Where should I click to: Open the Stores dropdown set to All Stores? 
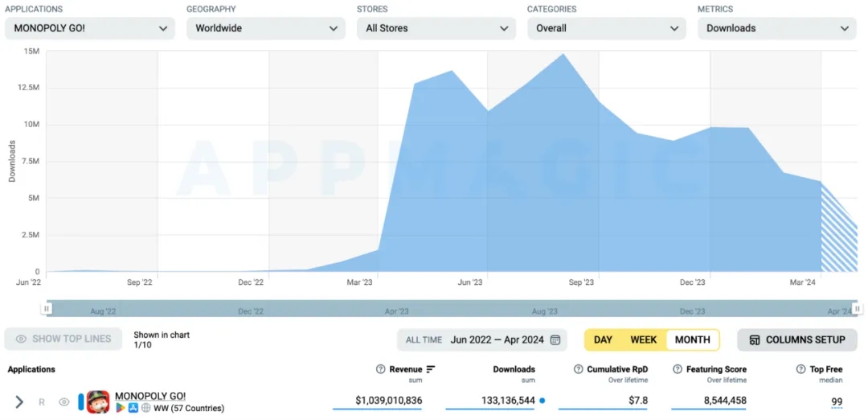pyautogui.click(x=436, y=28)
